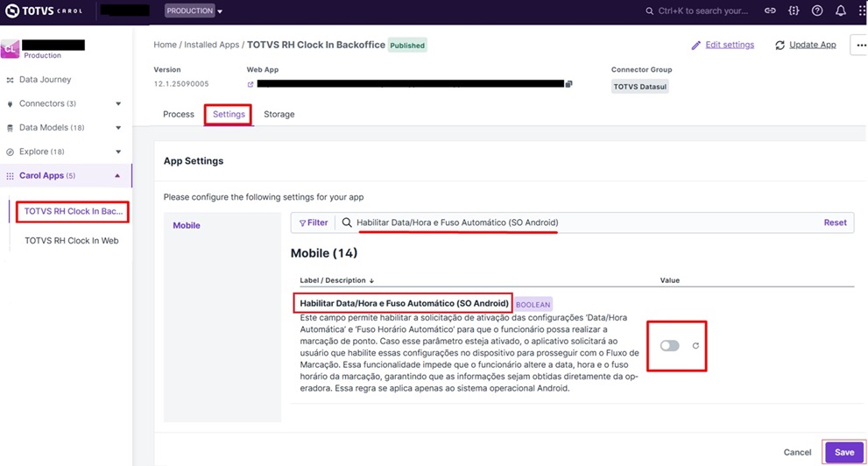The image size is (868, 466).
Task: Open the API braces icon in top bar
Action: pos(794,11)
